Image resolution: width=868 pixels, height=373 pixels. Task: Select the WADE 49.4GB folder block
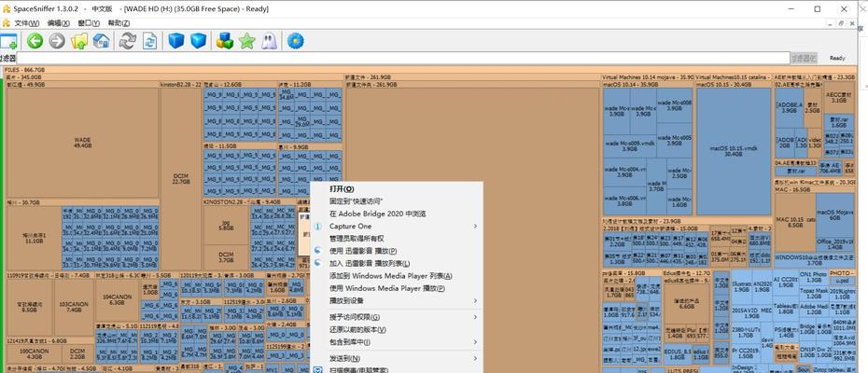pyautogui.click(x=82, y=143)
